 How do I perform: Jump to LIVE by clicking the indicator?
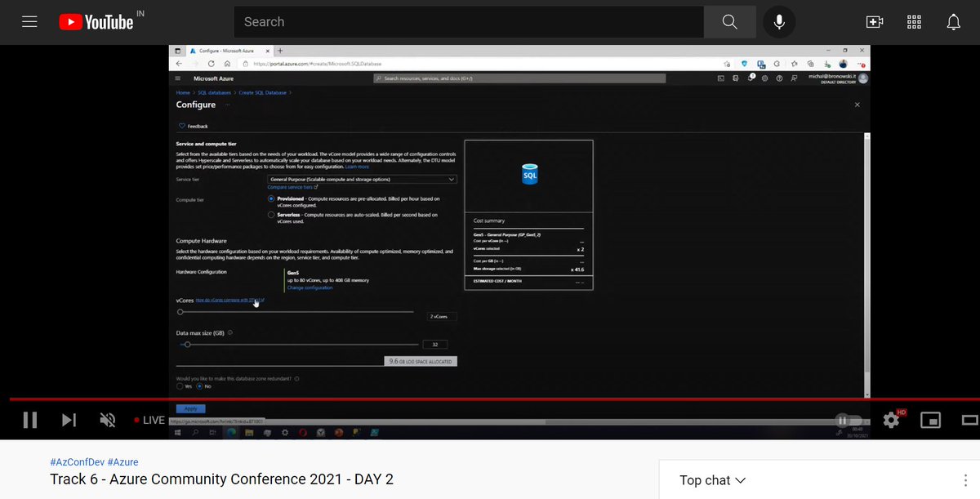(149, 420)
